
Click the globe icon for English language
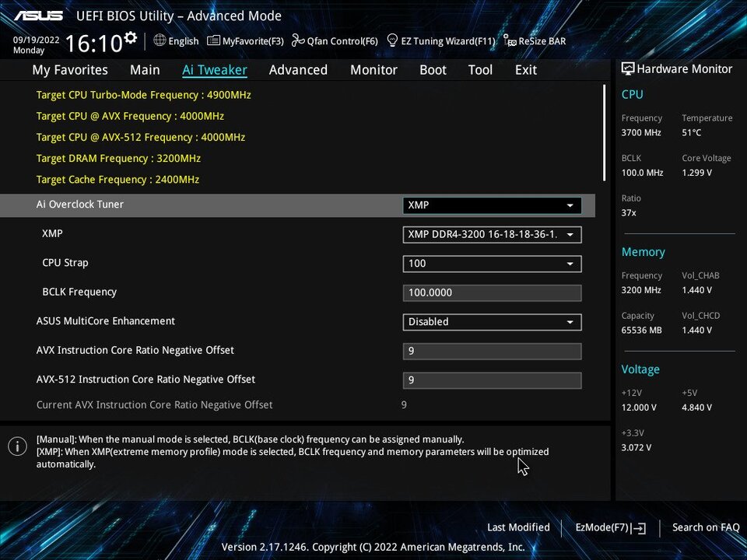pos(160,40)
